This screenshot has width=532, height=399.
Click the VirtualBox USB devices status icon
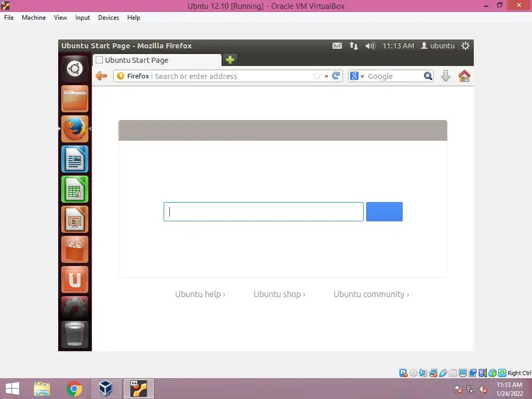(x=443, y=373)
